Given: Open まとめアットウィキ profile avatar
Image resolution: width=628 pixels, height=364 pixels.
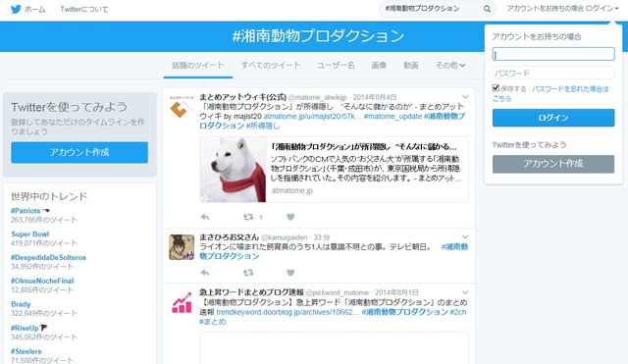Looking at the screenshot, I should pyautogui.click(x=182, y=107).
